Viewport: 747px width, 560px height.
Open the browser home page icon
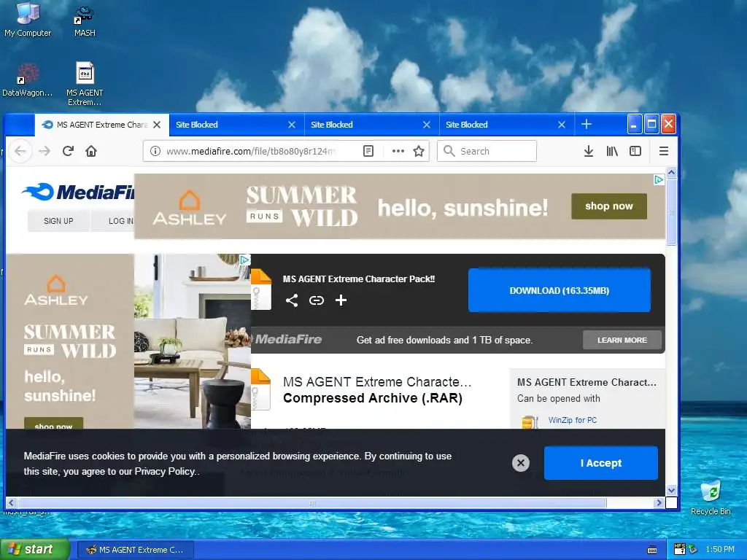tap(91, 151)
